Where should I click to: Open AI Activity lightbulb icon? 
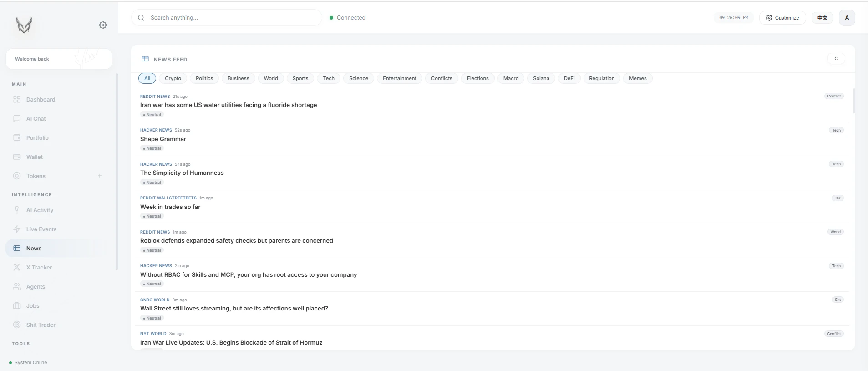17,210
